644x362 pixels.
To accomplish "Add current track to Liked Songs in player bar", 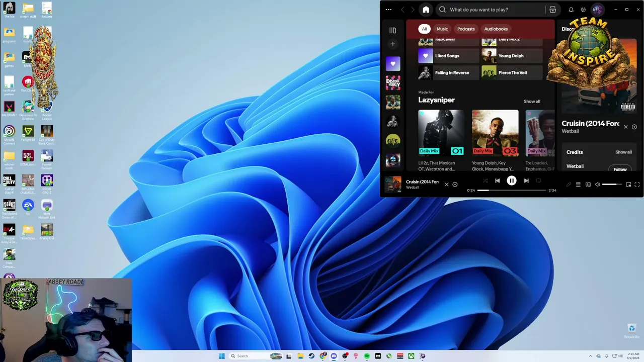I will tap(455, 185).
